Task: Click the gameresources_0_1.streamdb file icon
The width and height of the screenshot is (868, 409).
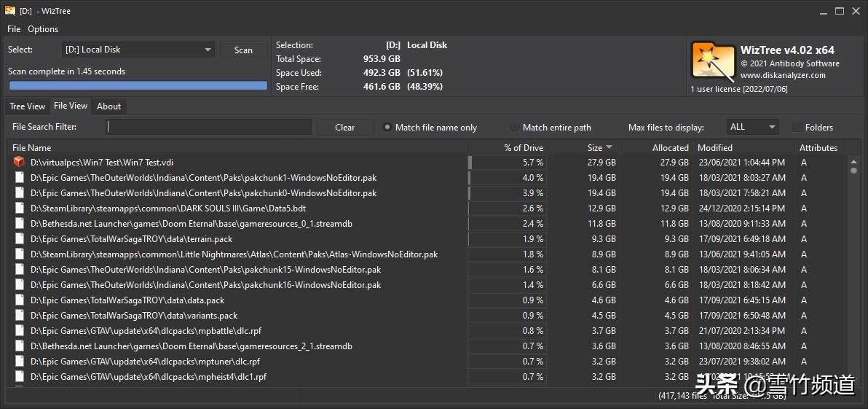Action: 19,224
